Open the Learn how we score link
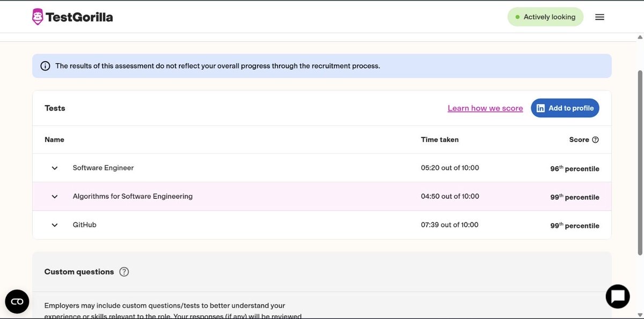Viewport: 644px width, 319px height. pos(485,108)
